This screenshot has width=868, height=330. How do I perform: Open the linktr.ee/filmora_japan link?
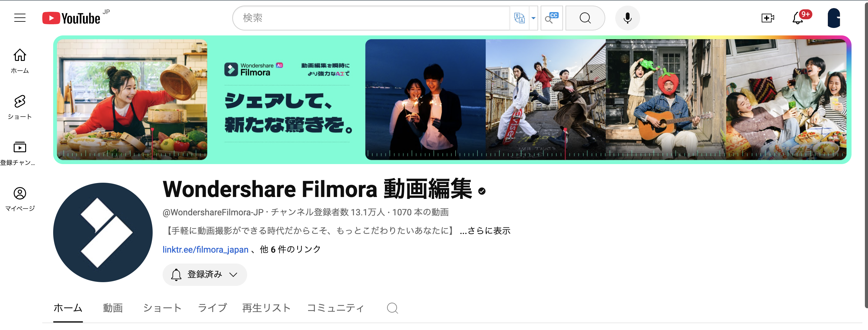[205, 250]
